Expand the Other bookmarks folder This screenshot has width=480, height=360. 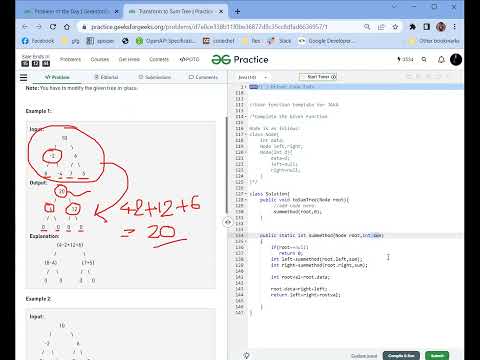coord(434,41)
